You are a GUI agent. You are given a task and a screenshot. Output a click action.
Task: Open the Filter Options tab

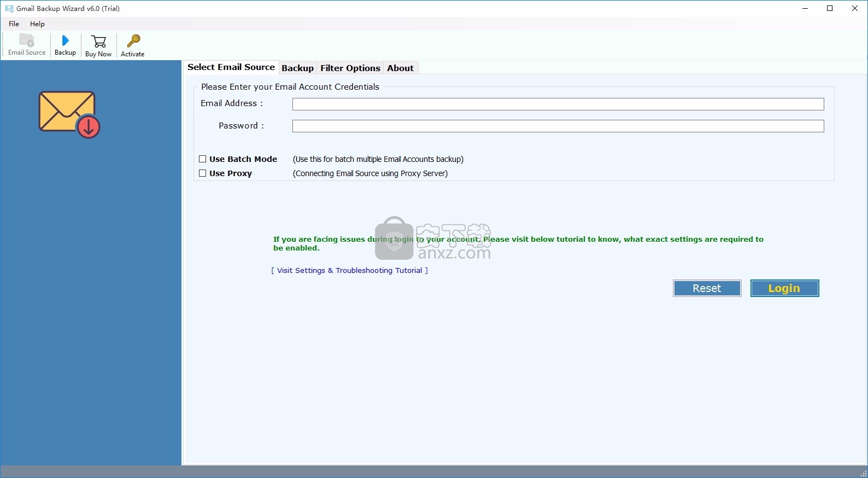pyautogui.click(x=350, y=68)
